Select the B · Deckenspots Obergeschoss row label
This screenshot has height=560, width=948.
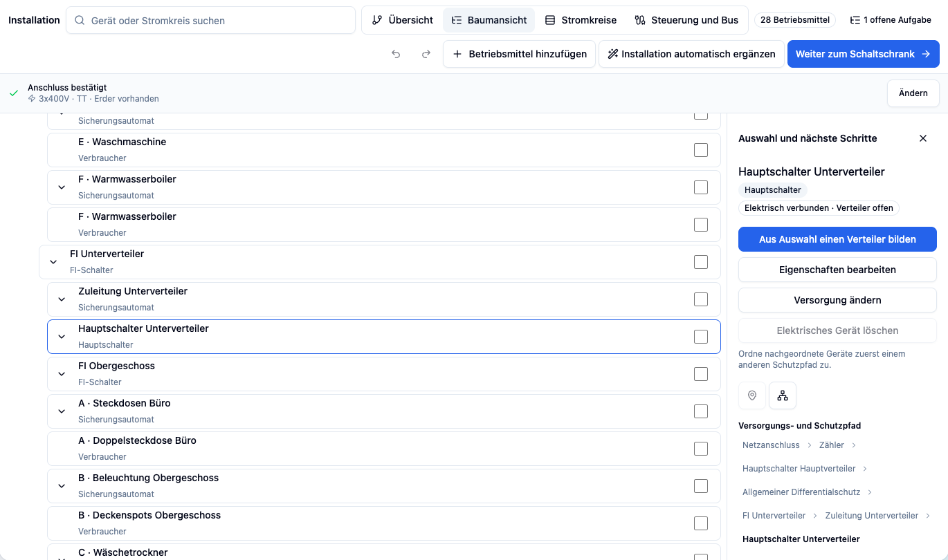coord(149,515)
